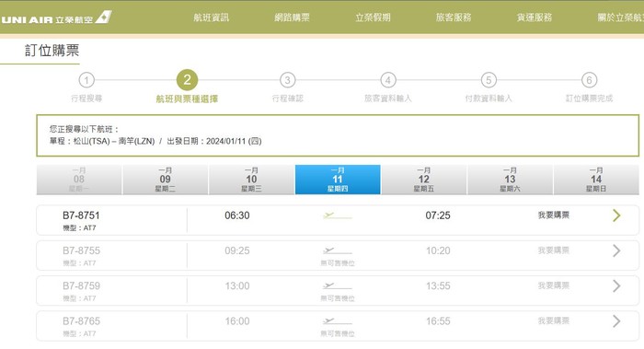644x349 pixels.
Task: Expand flight B7-8751 with chevron arrow
Action: 616,215
